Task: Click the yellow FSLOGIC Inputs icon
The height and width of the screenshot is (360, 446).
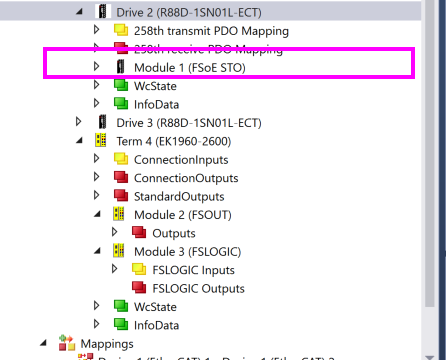Action: tap(139, 269)
